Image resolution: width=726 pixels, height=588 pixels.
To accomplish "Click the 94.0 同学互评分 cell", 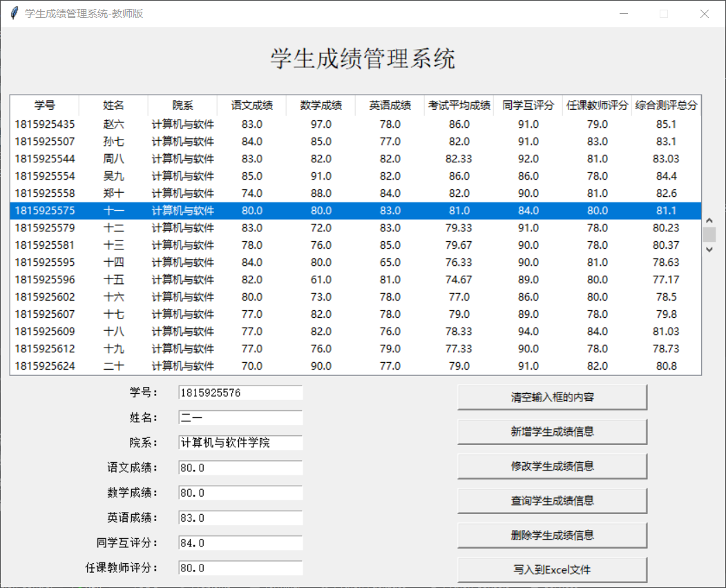I will pyautogui.click(x=528, y=332).
